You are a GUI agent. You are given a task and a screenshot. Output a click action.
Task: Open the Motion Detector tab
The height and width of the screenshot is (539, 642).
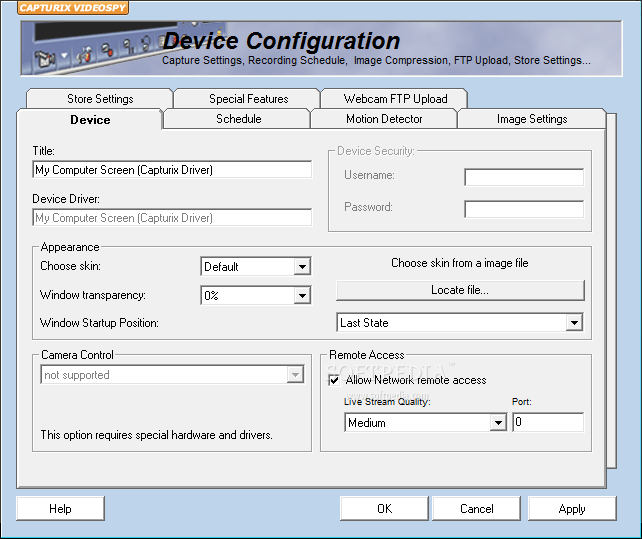point(384,119)
